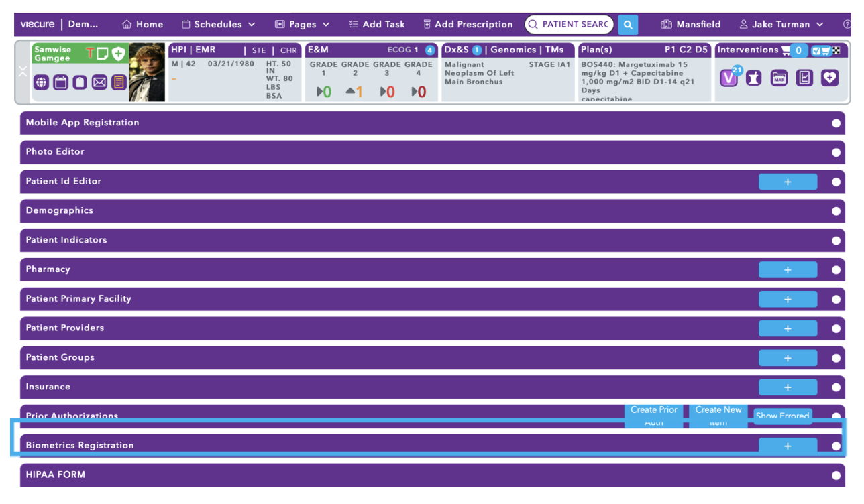Expand the HIPAA FORM section
The image size is (864, 504).
[432, 475]
